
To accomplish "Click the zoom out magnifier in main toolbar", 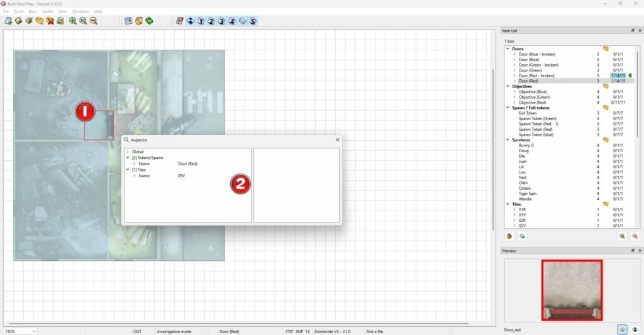I will [x=94, y=21].
